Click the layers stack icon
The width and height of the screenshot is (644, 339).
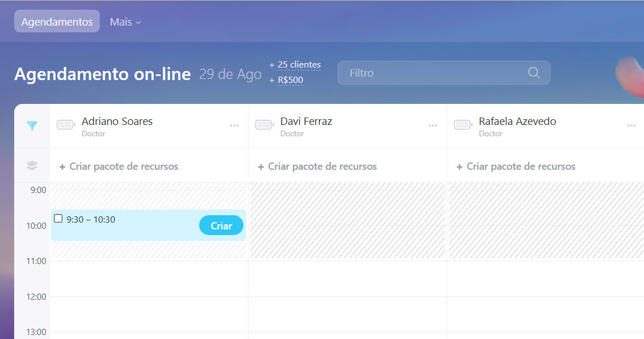32,166
